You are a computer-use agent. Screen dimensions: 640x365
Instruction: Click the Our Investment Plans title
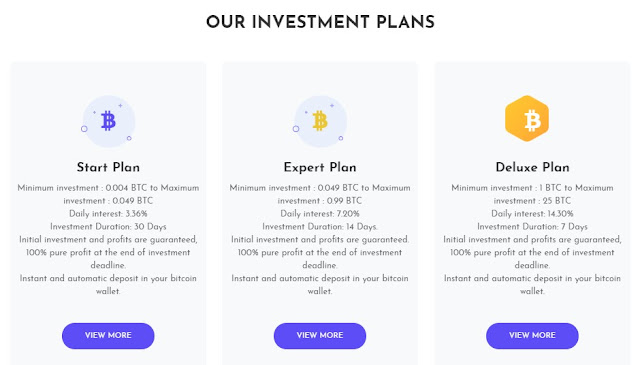pos(320,22)
